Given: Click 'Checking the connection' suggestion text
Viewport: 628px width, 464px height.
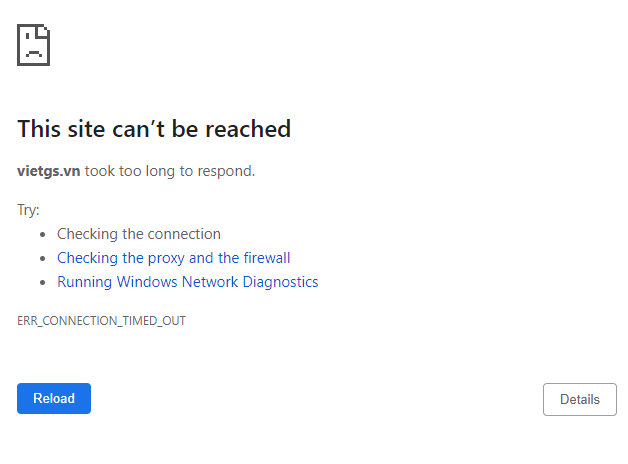Looking at the screenshot, I should (139, 234).
